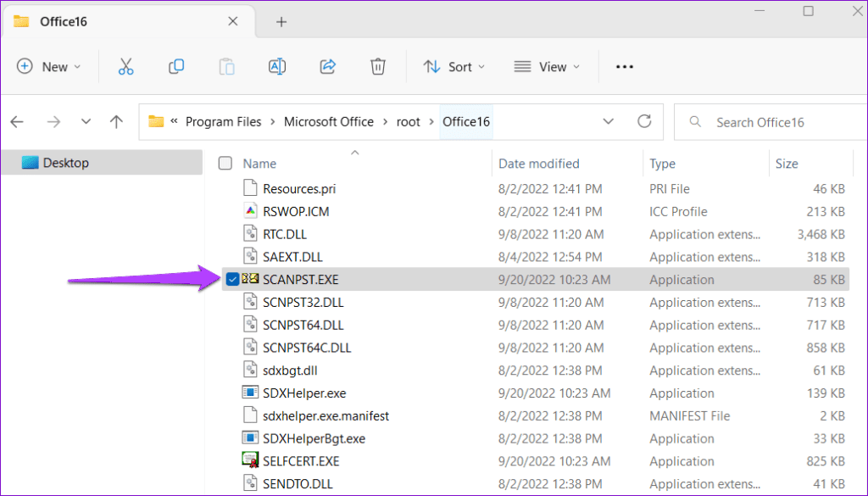The width and height of the screenshot is (868, 496).
Task: Check the select-all box in Name header
Action: click(x=225, y=163)
